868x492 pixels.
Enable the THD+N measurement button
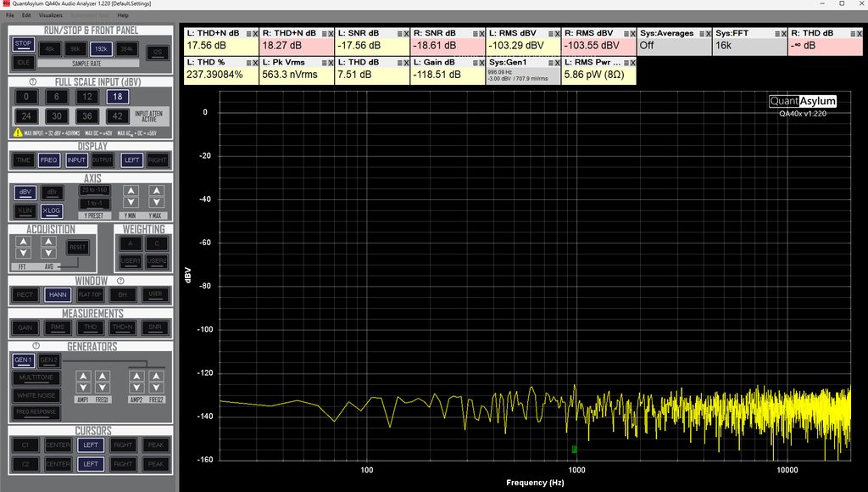pos(122,327)
